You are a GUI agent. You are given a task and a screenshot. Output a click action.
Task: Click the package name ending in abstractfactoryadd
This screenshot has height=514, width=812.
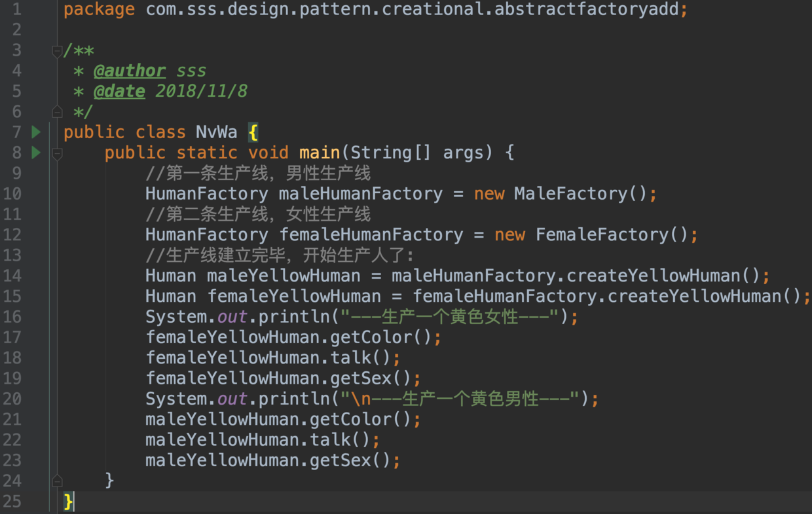412,10
